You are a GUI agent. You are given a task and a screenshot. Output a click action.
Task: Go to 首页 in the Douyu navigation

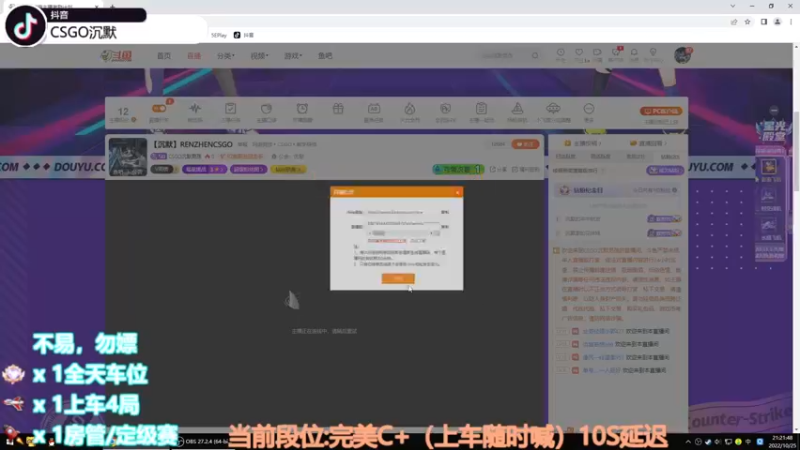point(164,56)
